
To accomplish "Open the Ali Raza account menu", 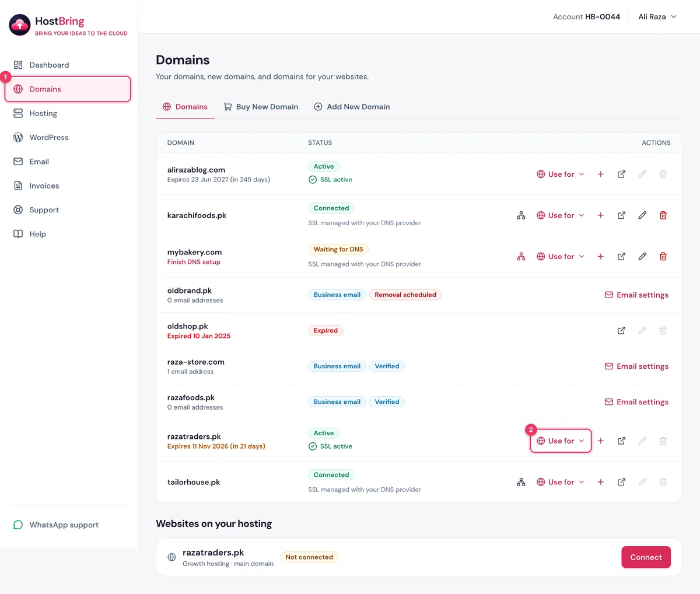I will point(657,17).
